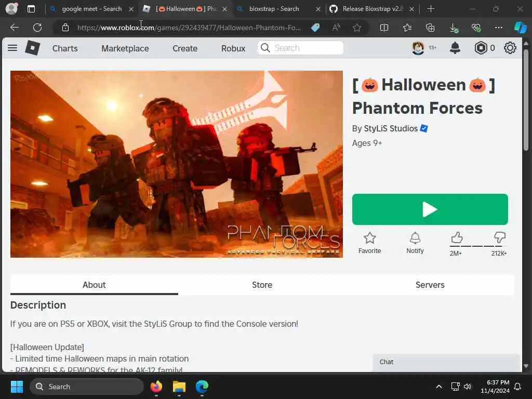Open the read aloud icon in address bar

[336, 28]
